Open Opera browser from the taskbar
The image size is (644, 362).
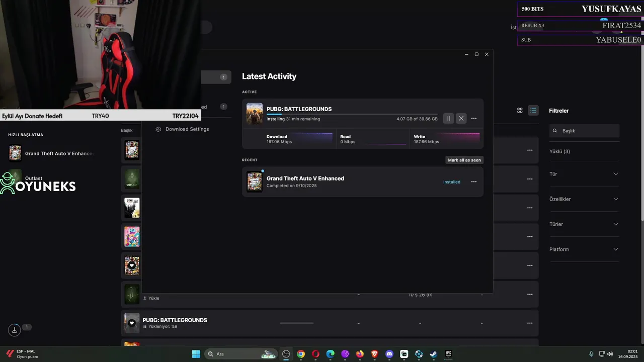coord(315,354)
